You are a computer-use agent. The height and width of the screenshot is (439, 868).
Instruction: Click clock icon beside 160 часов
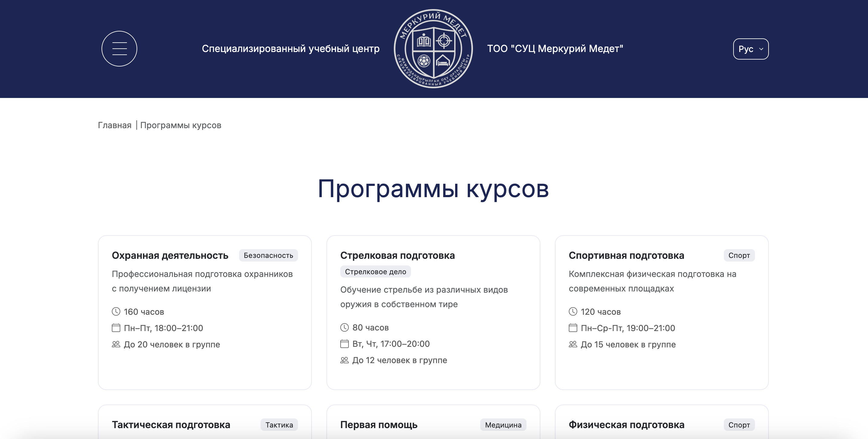pos(116,311)
